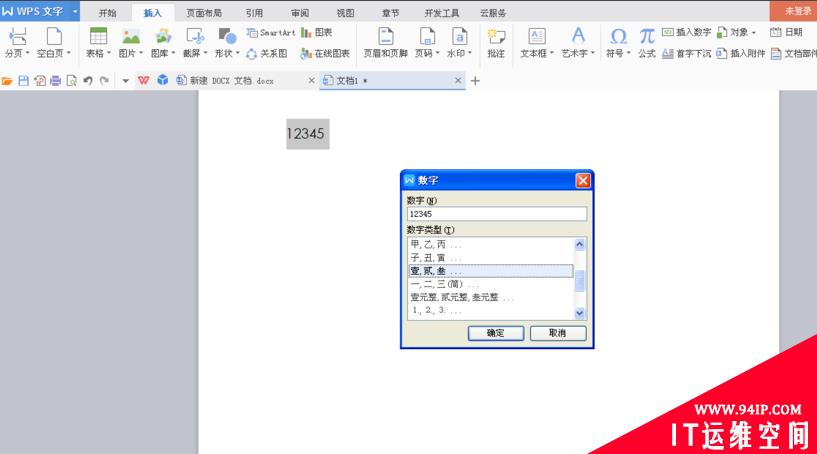The width and height of the screenshot is (817, 454).
Task: Click the 未登录 sign-in button
Action: click(793, 11)
